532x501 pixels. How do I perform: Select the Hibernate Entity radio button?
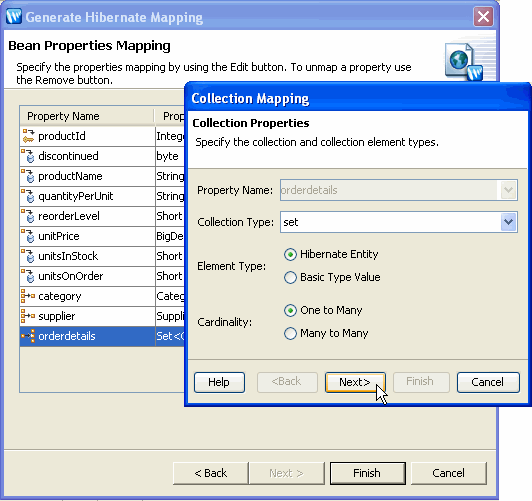pyautogui.click(x=290, y=254)
